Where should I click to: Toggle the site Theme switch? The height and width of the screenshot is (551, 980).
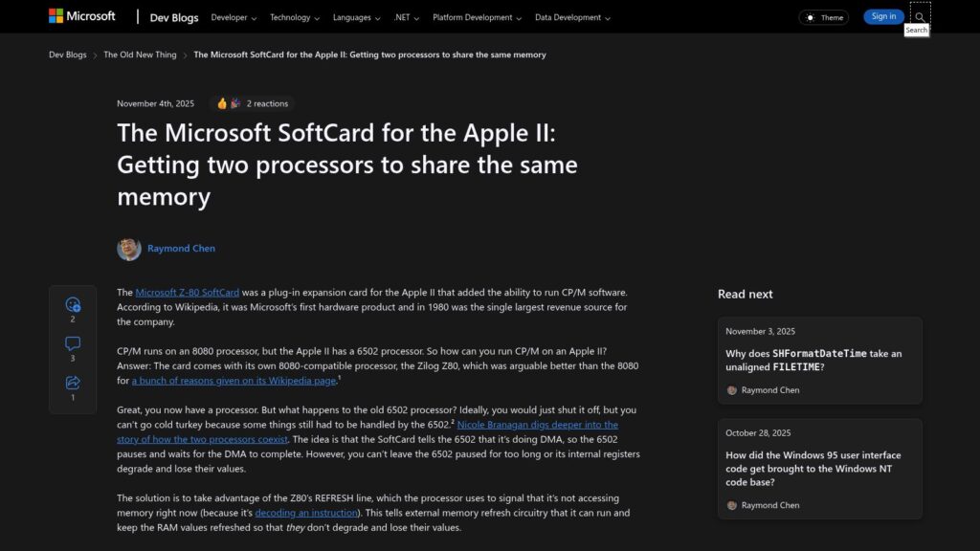pos(822,16)
